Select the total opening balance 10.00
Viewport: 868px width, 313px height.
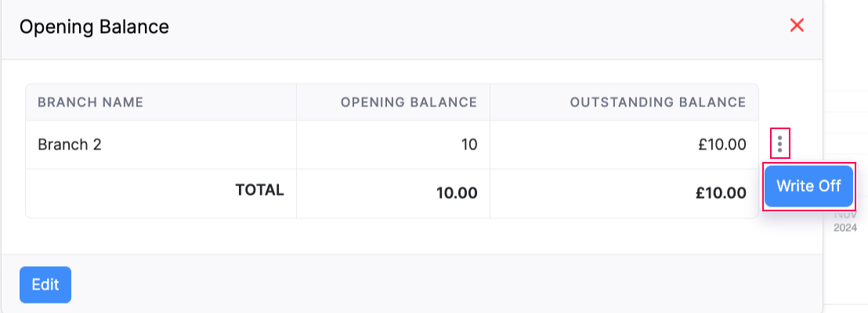[x=457, y=193]
